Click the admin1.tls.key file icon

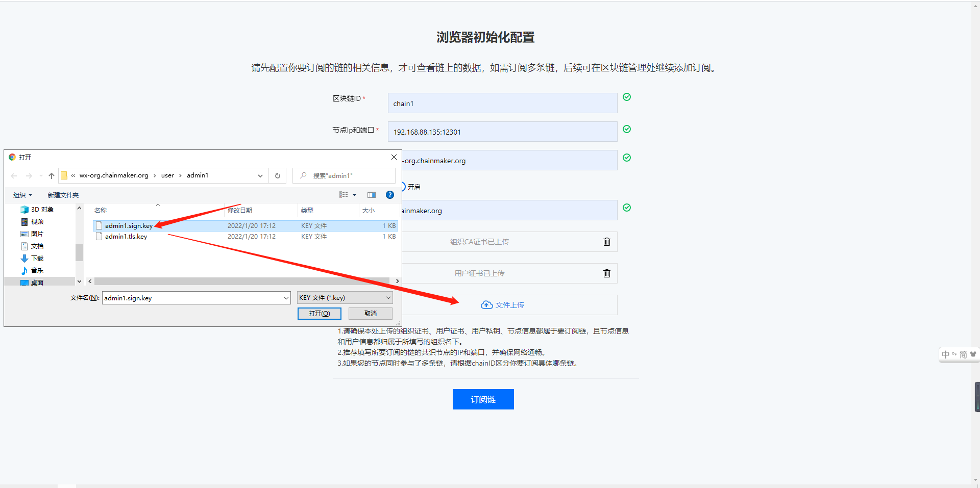pos(99,237)
